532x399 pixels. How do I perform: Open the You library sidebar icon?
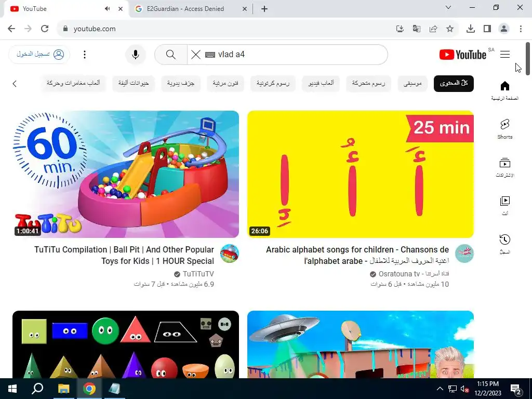pos(505,205)
